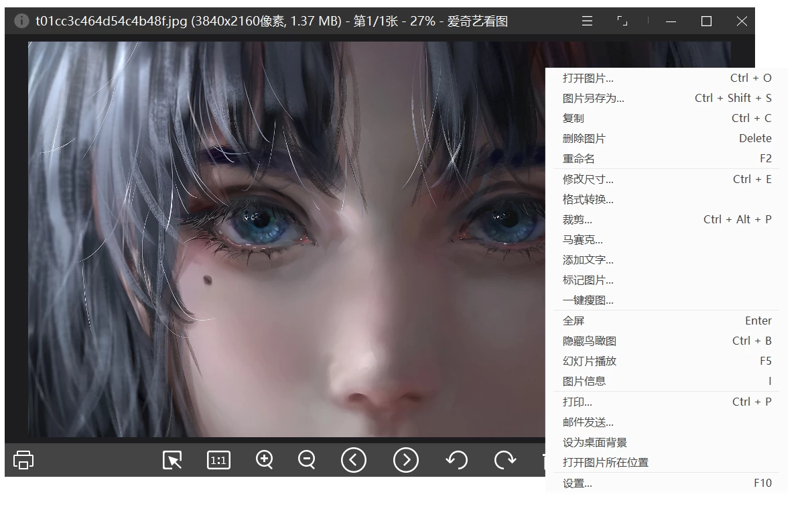Select 裁剪 to crop the image
This screenshot has height=517, width=812.
576,219
